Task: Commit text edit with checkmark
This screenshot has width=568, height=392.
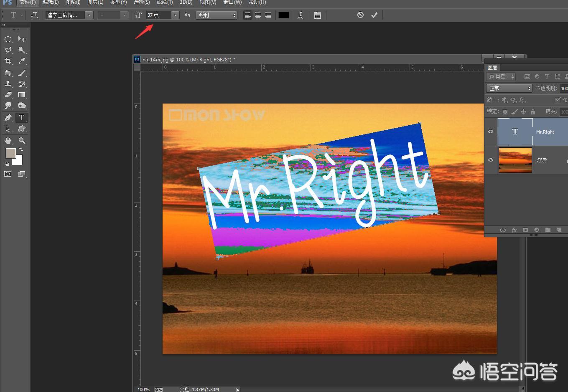Action: coord(374,15)
